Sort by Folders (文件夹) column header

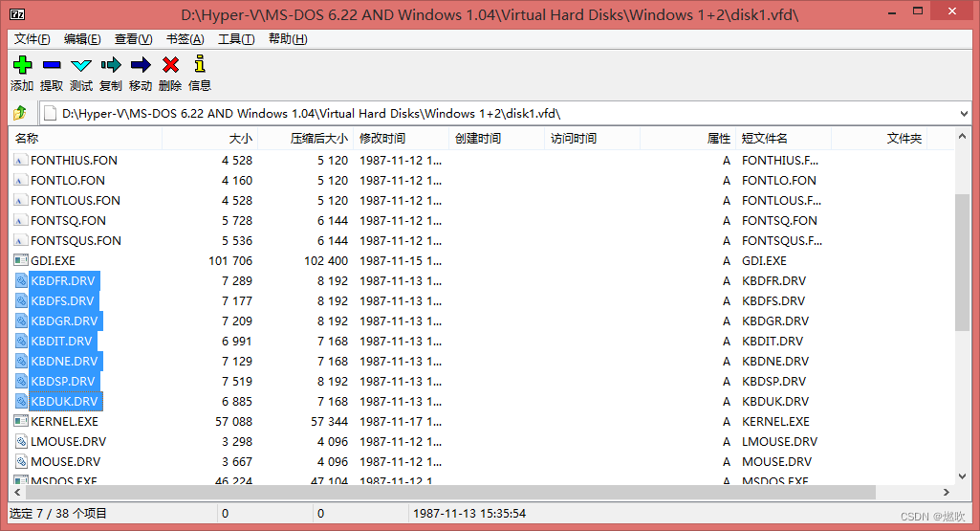click(x=880, y=138)
